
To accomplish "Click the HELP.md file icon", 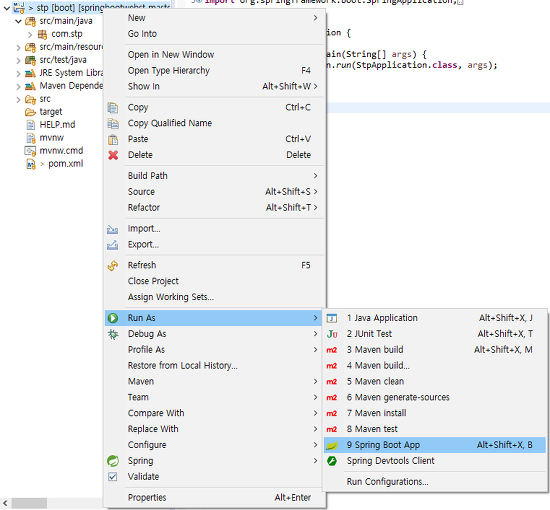I will [31, 125].
